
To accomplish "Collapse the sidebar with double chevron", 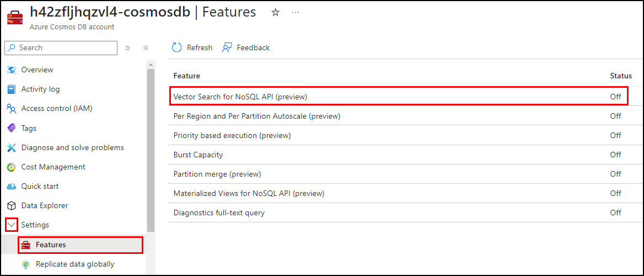I will pos(146,47).
